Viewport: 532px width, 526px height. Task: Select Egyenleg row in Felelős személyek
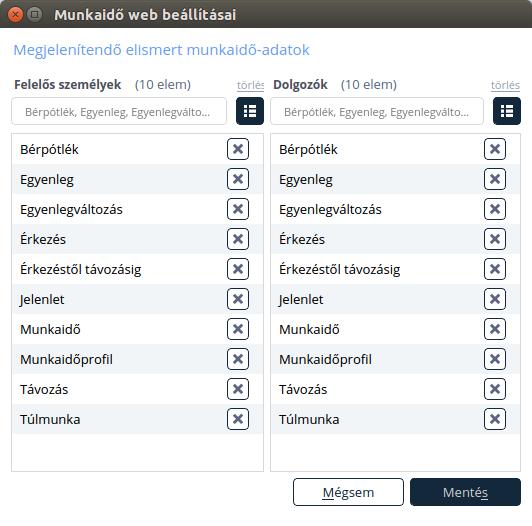pyautogui.click(x=137, y=179)
